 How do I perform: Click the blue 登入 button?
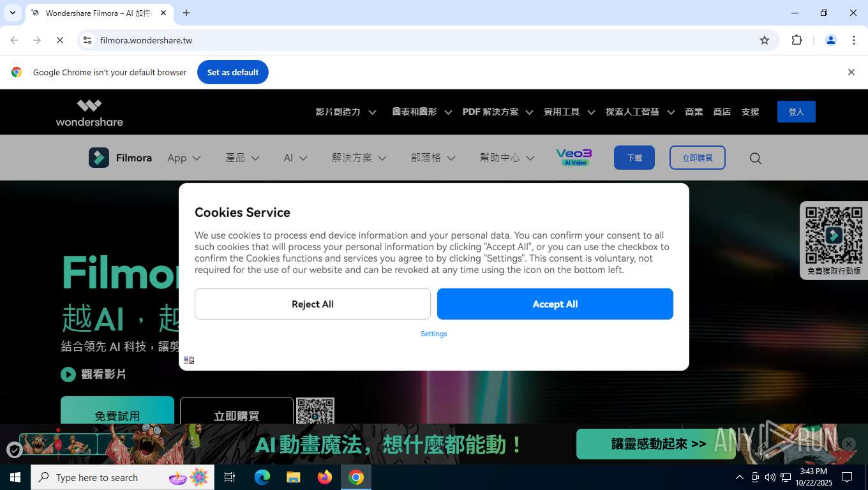click(x=796, y=112)
